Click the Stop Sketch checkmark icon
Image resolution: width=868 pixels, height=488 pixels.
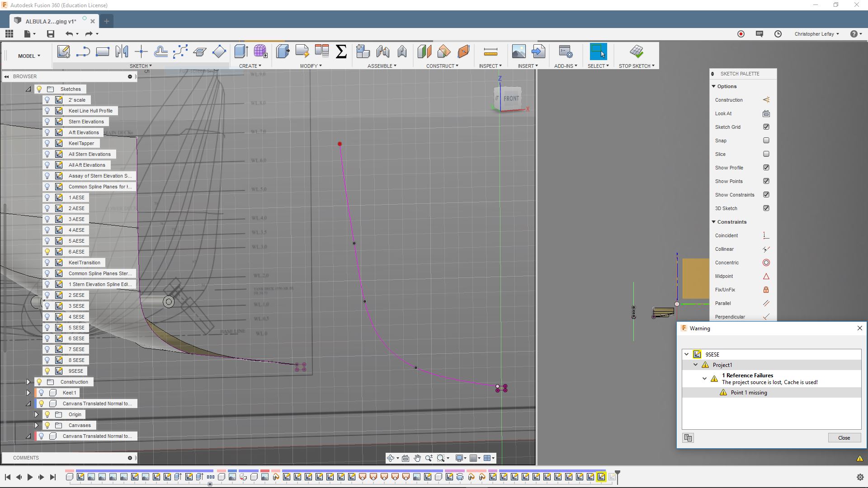coord(637,52)
